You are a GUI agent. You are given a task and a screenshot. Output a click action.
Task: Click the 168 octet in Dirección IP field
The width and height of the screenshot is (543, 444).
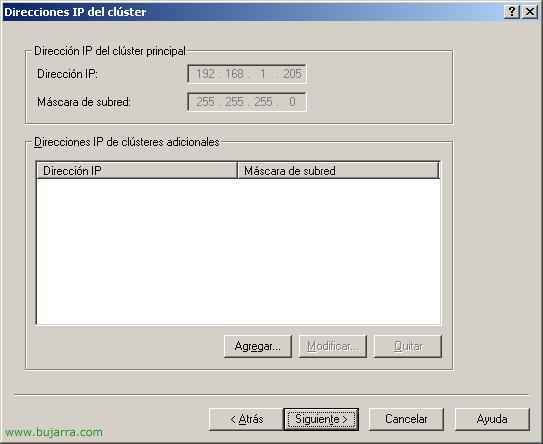click(234, 74)
